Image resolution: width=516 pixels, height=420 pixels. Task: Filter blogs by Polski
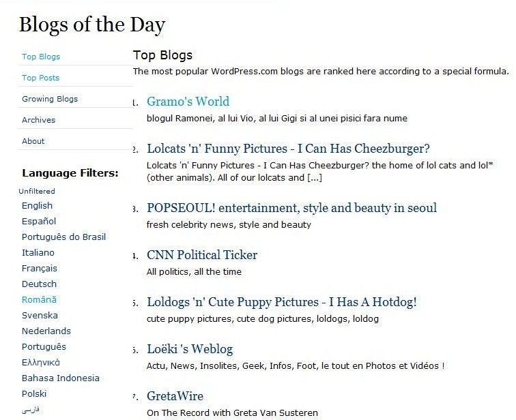[34, 394]
